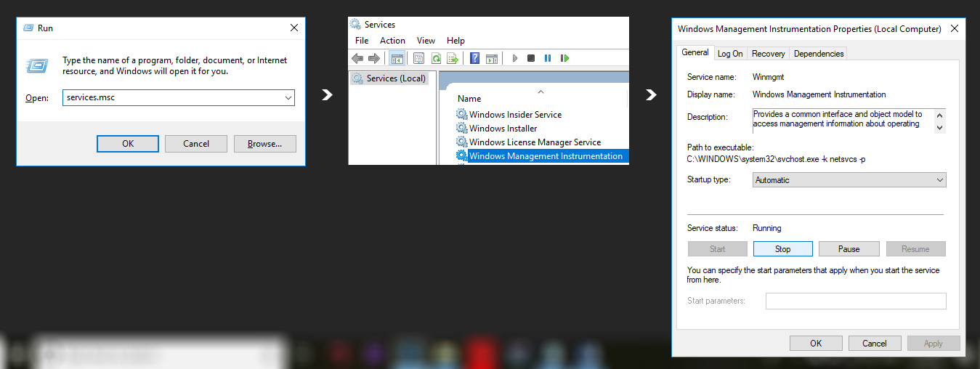980x369 pixels.
Task: Click the Stop button in Properties dialog
Action: coord(782,249)
